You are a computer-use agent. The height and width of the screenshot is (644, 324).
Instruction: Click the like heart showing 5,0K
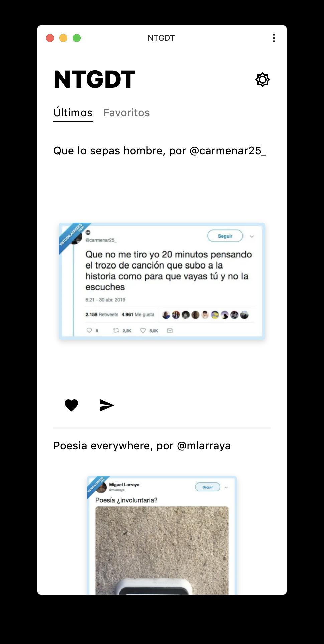pyautogui.click(x=143, y=330)
